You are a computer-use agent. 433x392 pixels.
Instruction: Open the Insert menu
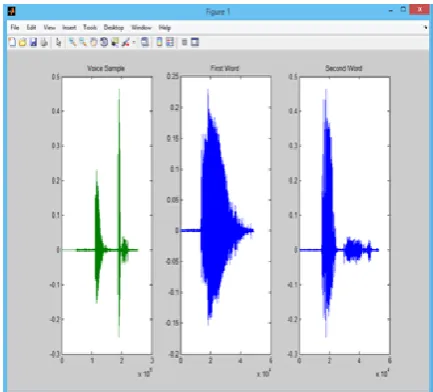pyautogui.click(x=69, y=27)
